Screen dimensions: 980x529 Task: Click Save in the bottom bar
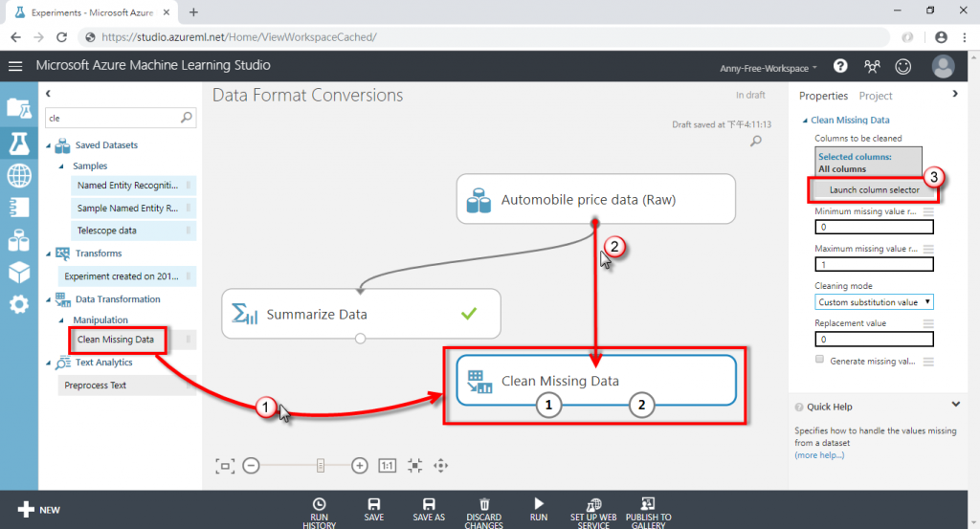[x=374, y=510]
